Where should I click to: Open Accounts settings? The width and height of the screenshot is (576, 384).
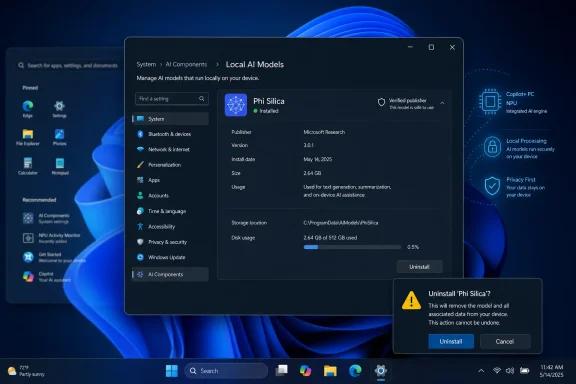pos(170,195)
